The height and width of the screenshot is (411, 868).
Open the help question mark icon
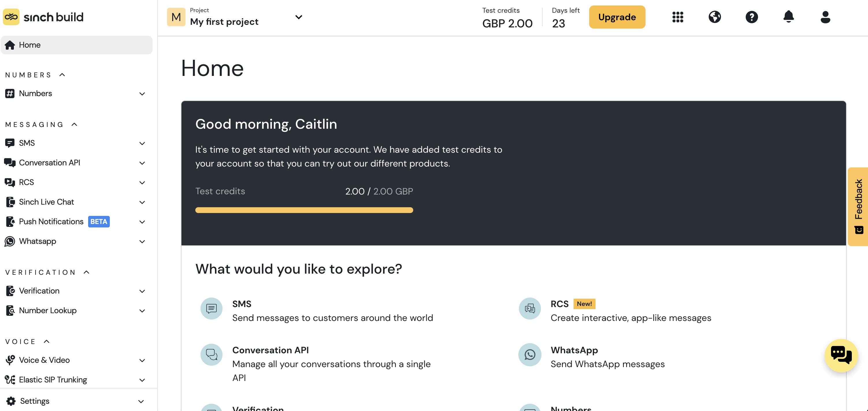[x=752, y=17]
